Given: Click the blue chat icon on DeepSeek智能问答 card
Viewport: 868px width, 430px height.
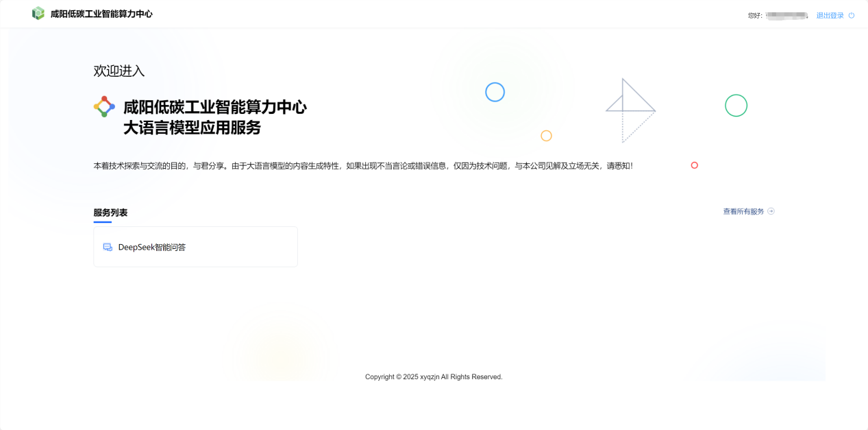Looking at the screenshot, I should (108, 246).
